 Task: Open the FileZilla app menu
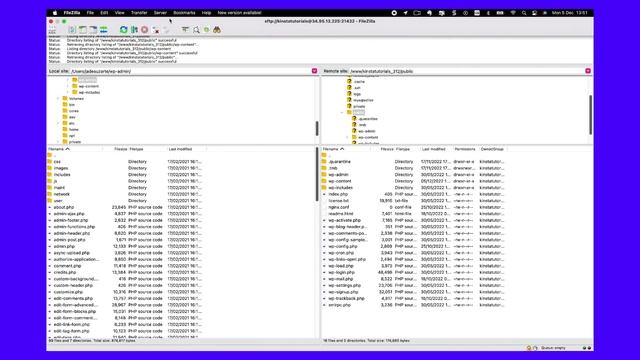72,13
